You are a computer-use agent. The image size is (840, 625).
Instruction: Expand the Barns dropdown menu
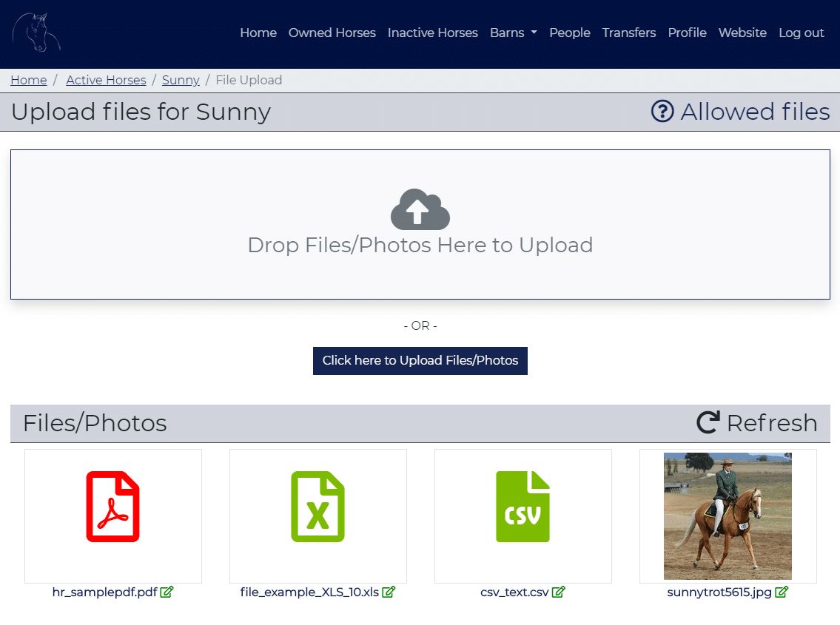point(513,33)
